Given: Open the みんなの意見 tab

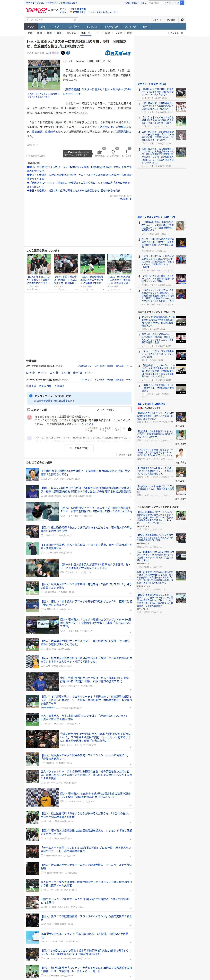Looking at the screenshot, I should pyautogui.click(x=111, y=27).
